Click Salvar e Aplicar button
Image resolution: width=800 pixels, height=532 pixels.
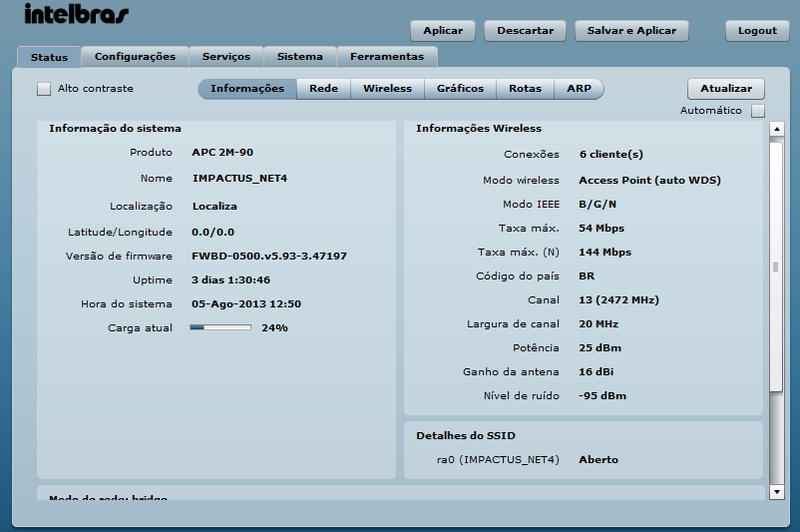tap(632, 31)
